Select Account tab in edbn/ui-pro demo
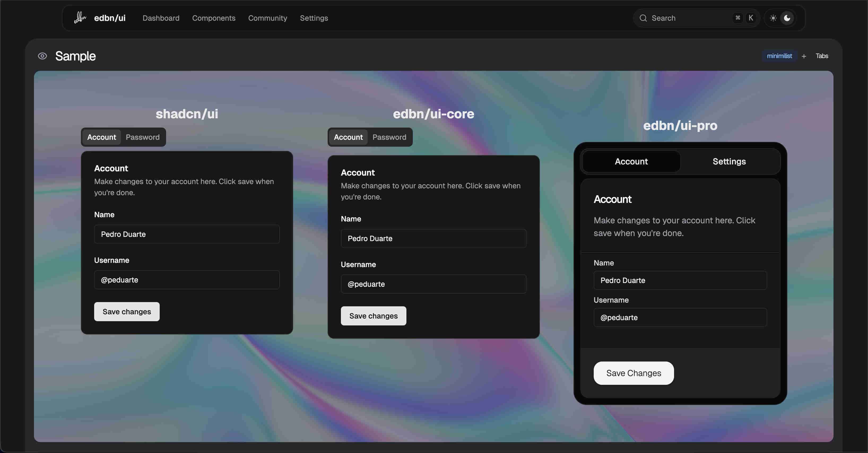 631,161
